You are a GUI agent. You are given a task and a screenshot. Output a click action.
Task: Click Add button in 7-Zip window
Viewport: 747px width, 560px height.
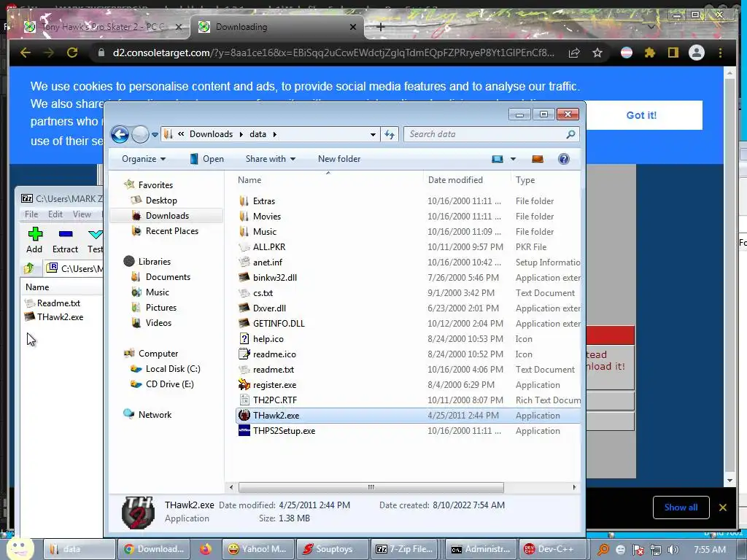34,241
